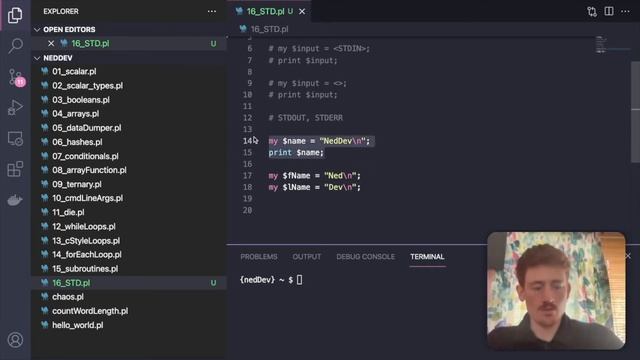Switch to the Debug Console tab
Viewport: 640px width, 360px height.
tap(365, 257)
